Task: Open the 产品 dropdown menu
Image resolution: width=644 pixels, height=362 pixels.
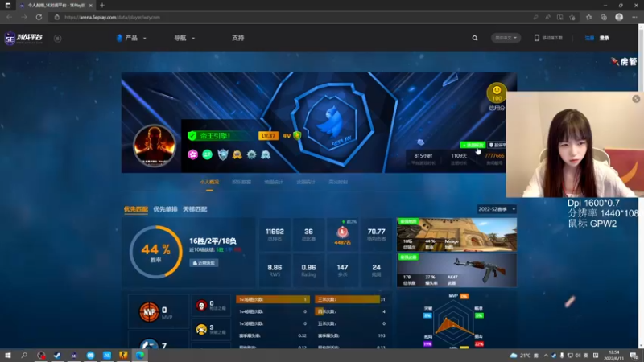Action: 131,38
